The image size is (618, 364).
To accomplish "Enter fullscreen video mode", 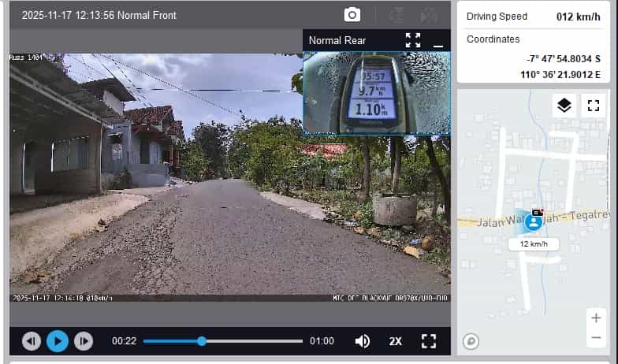I will [x=428, y=341].
